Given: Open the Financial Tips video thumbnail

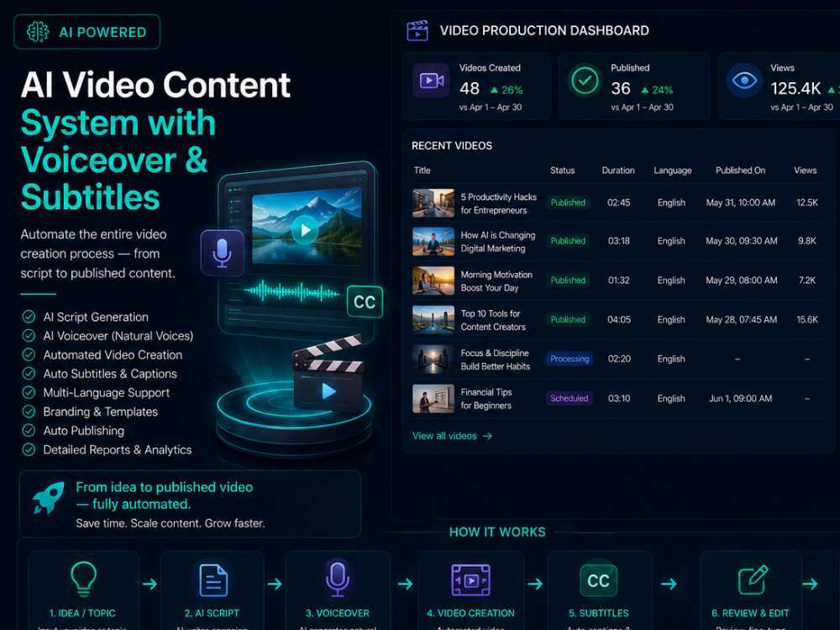Looking at the screenshot, I should click(433, 398).
